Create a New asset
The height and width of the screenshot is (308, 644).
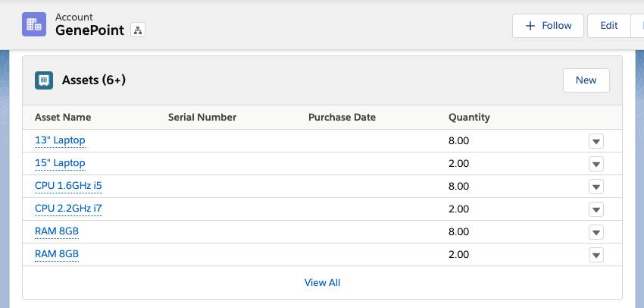point(586,80)
